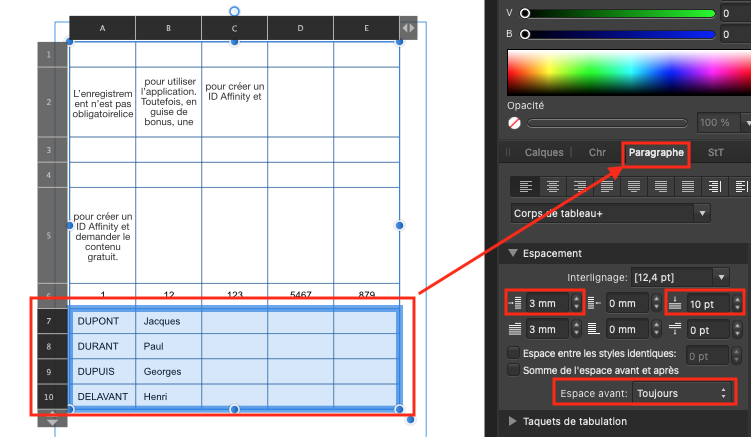The image size is (751, 437).
Task: Click the stepper of the 0 pt space after field
Action: (737, 330)
